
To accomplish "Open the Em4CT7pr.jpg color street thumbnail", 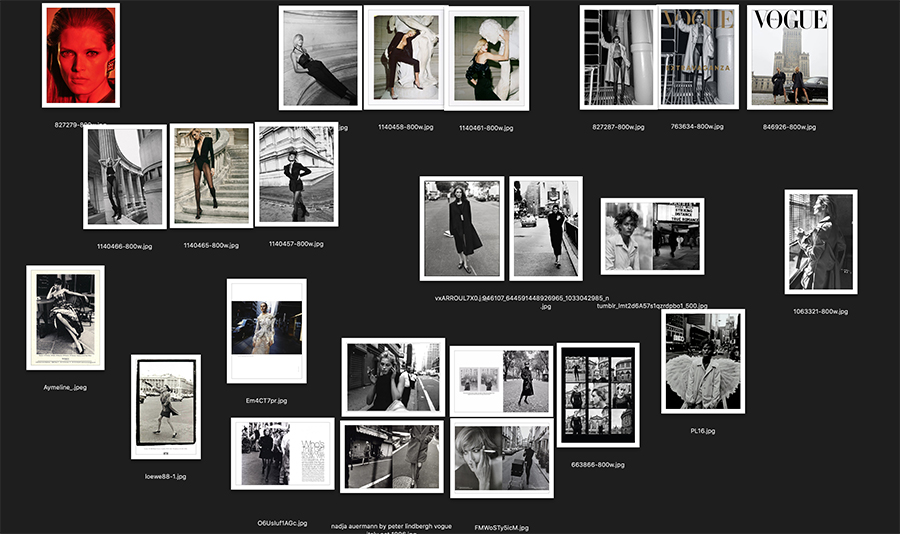I will click(266, 331).
